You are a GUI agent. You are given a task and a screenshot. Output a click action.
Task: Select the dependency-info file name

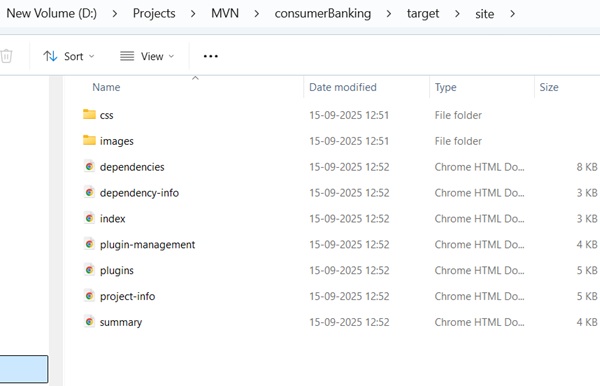(139, 193)
